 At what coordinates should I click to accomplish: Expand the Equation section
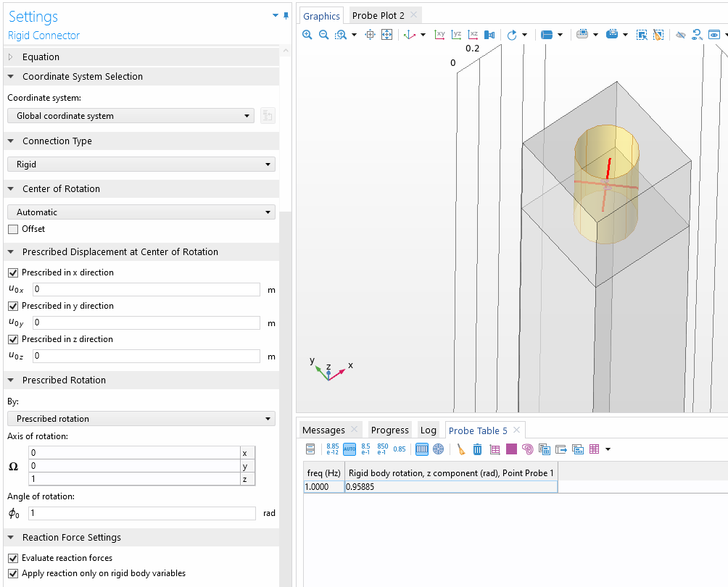tap(11, 57)
